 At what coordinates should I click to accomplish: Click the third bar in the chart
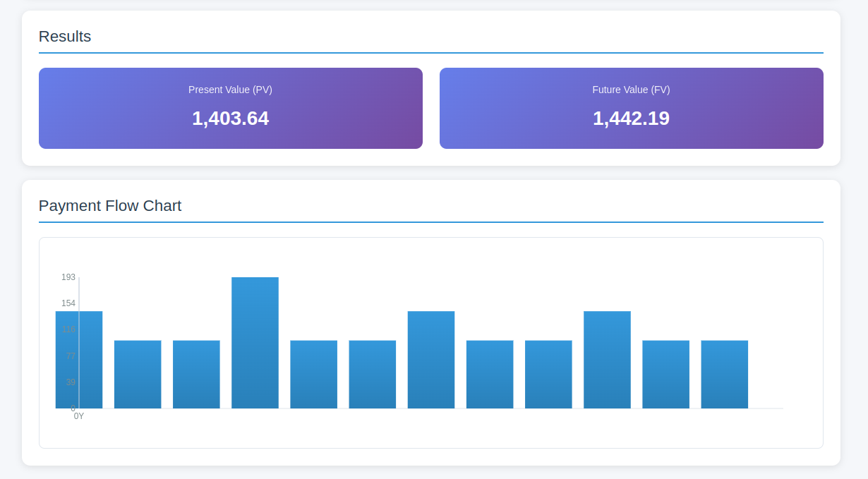point(196,375)
